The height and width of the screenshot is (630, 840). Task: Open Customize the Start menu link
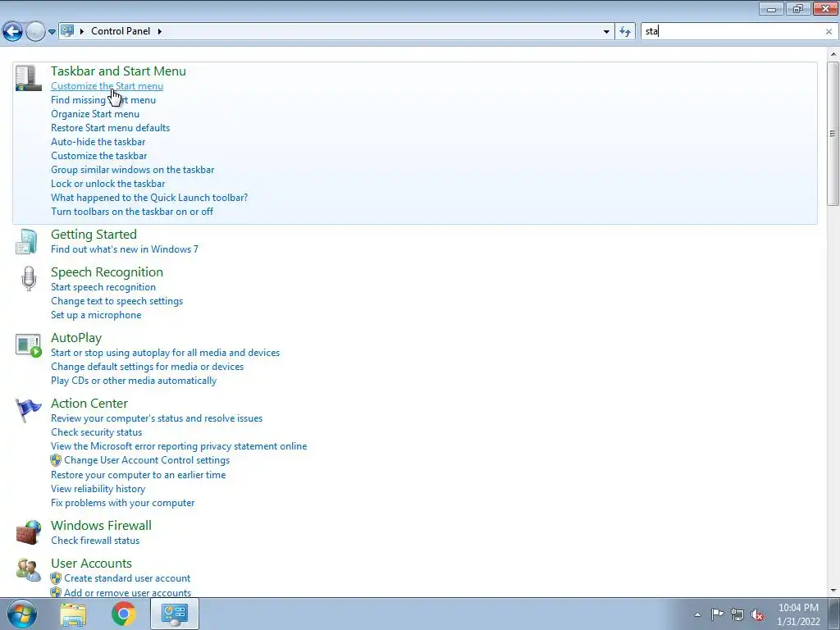(x=107, y=86)
